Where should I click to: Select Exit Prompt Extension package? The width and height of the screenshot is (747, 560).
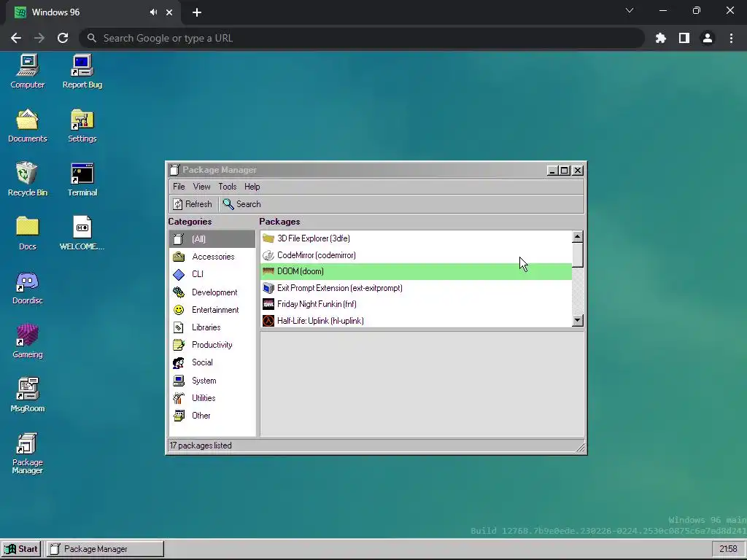(416, 288)
